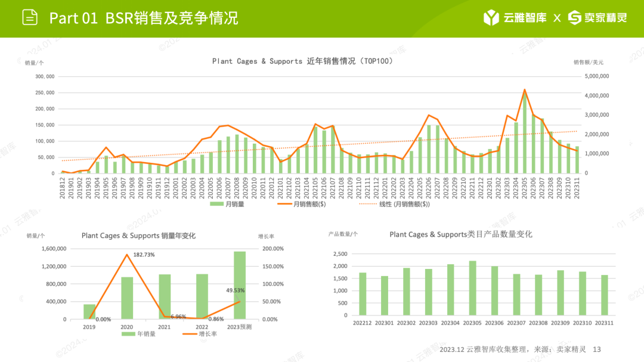Click the 销量/个 label above the top chart

[34, 63]
